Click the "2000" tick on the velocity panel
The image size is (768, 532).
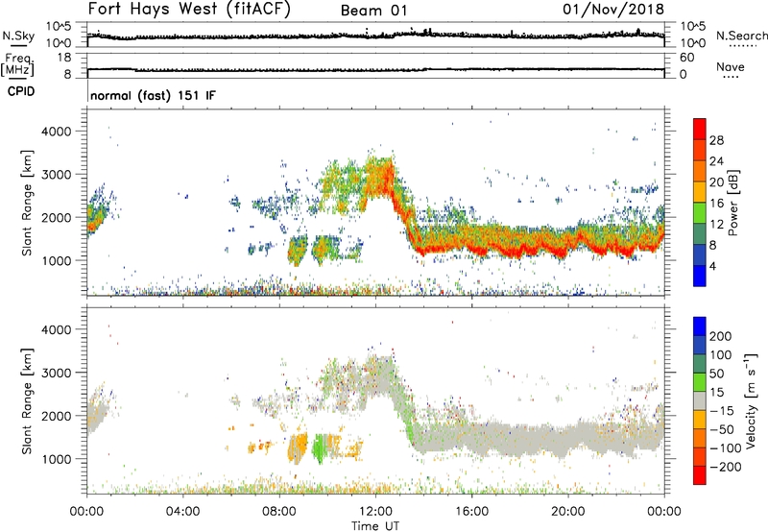click(56, 416)
